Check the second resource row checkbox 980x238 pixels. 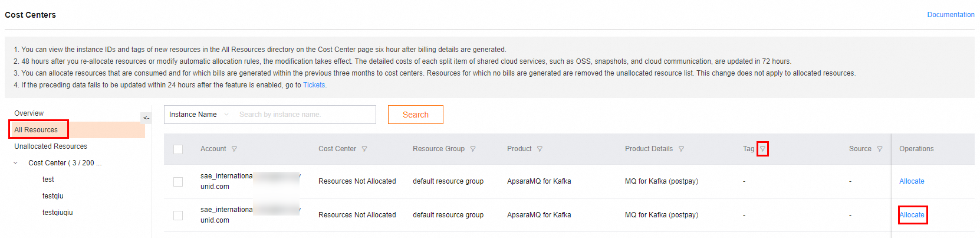pyautogui.click(x=178, y=216)
